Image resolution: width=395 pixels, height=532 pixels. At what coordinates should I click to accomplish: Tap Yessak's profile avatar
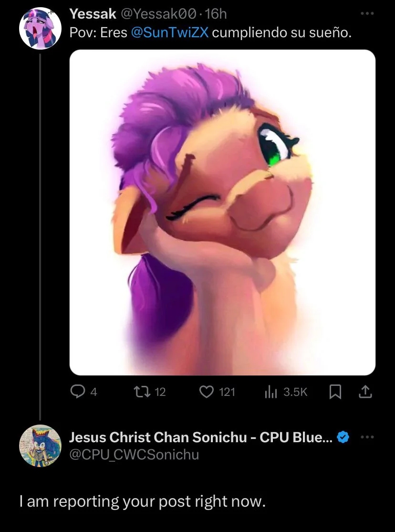(40, 28)
